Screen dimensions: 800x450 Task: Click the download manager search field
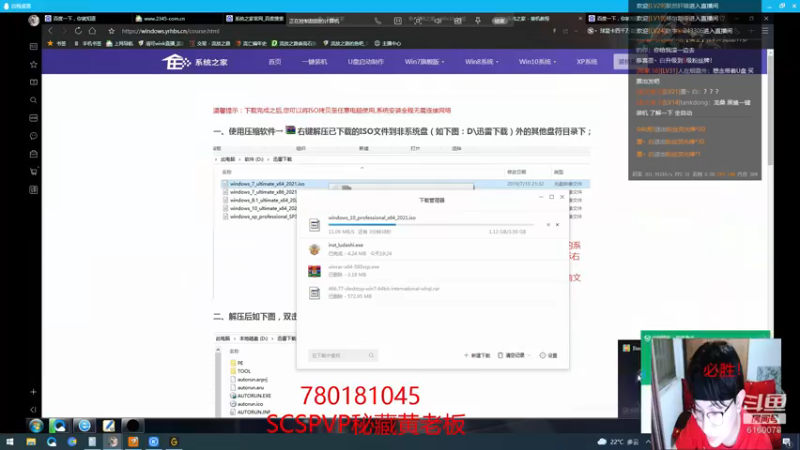coord(343,355)
